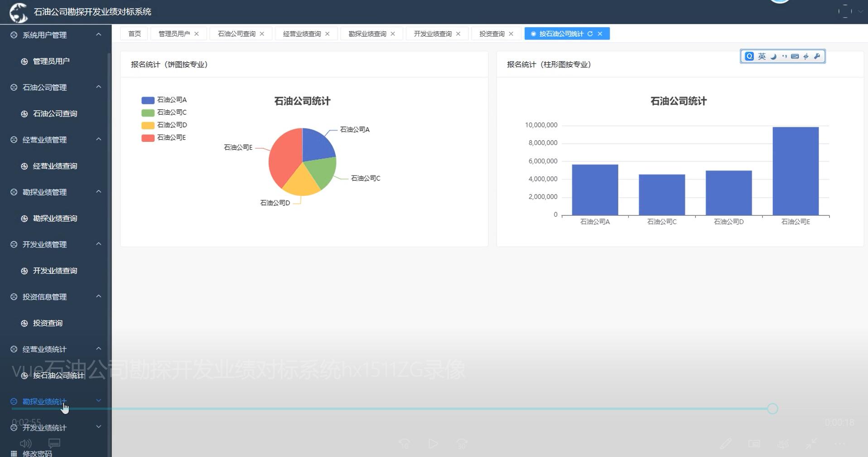This screenshot has height=457, width=868.
Task: Click the video play button
Action: point(433,444)
